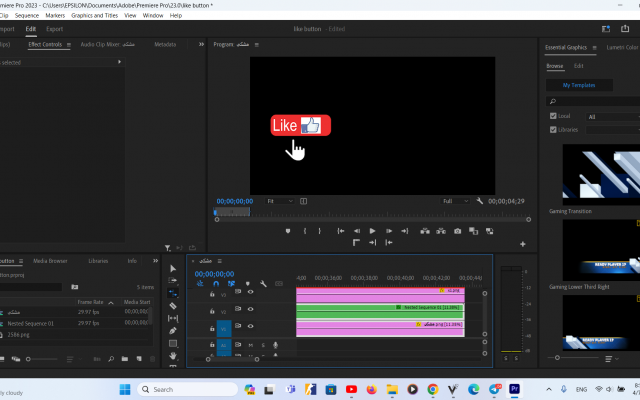Image resolution: width=640 pixels, height=400 pixels.
Task: Click Mark In button
Action: [x=304, y=231]
